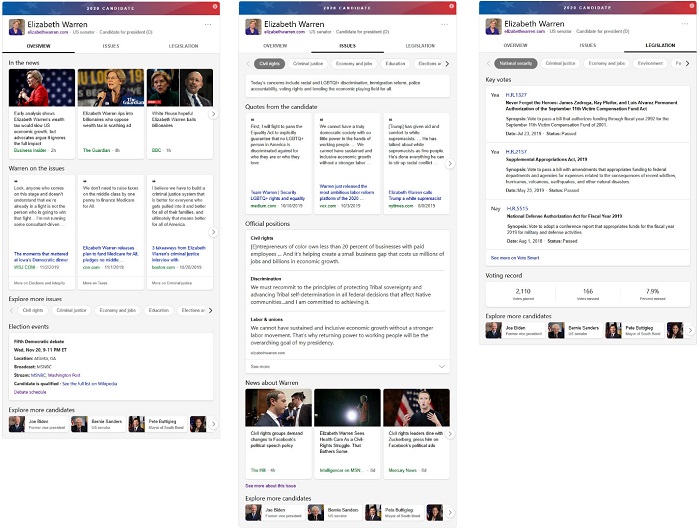Expand See more in Official positions
The width and height of the screenshot is (700, 529).
[347, 367]
